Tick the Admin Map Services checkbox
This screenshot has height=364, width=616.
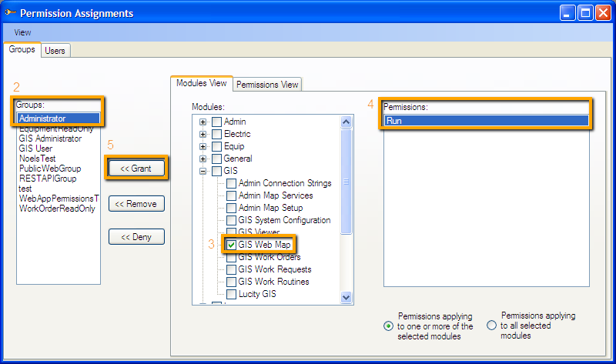tap(232, 195)
